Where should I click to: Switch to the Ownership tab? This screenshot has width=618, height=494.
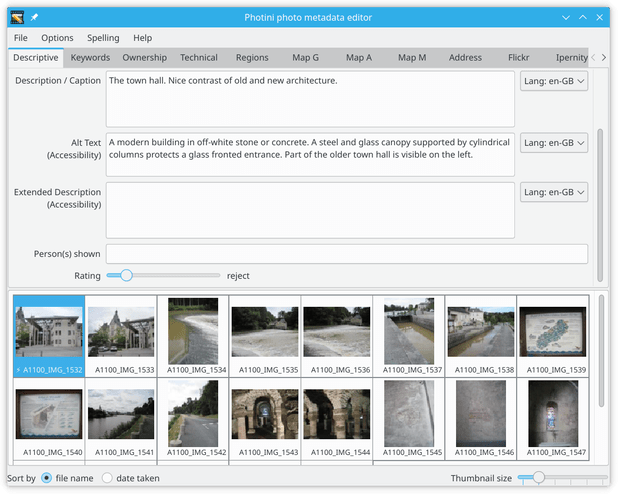tap(144, 58)
